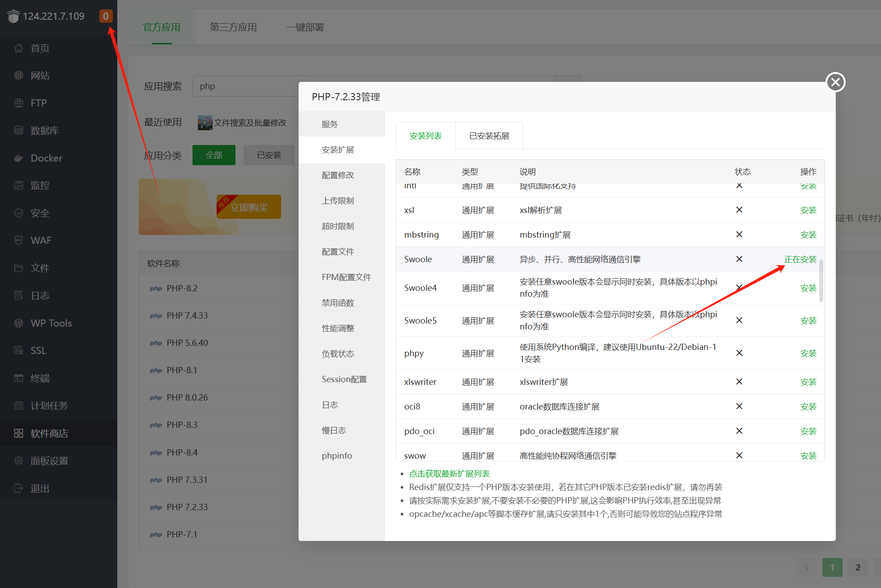Click the 全部 category button
Viewport: 881px width, 588px height.
[214, 155]
